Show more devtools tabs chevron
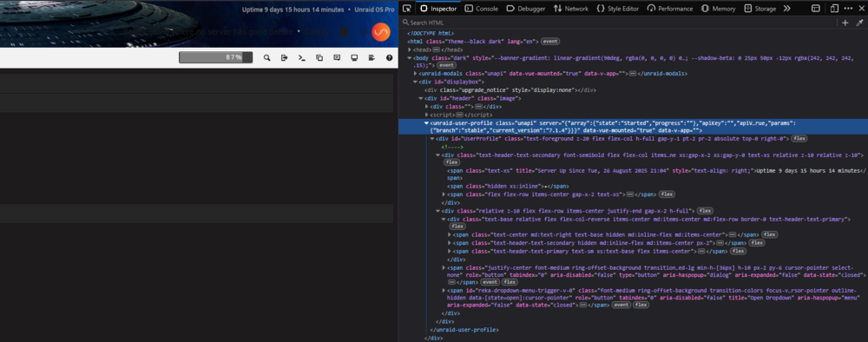Viewport: 868px width, 342px height. [786, 9]
